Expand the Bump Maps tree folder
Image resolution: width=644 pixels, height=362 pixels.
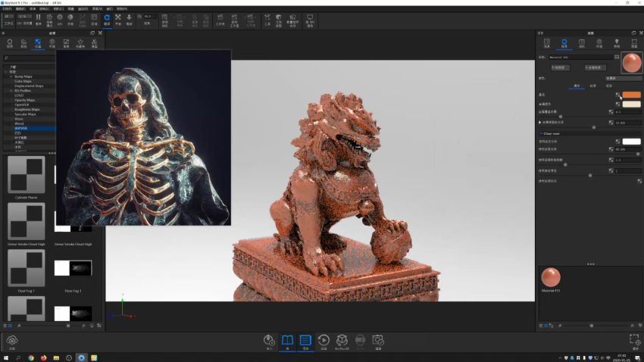(x=11, y=76)
